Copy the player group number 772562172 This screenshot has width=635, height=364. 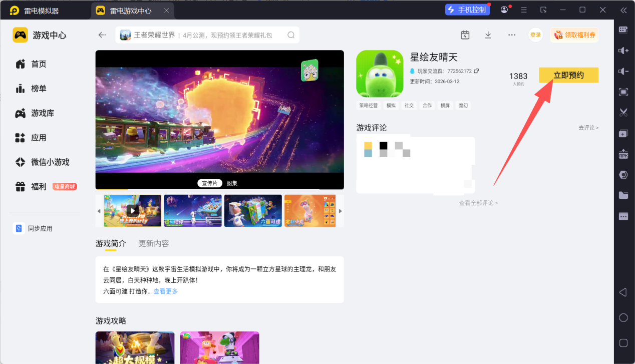(x=476, y=71)
